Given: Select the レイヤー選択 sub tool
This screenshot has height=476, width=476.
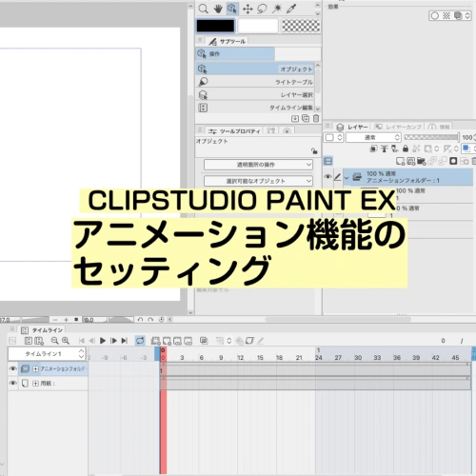Looking at the screenshot, I should pos(255,94).
